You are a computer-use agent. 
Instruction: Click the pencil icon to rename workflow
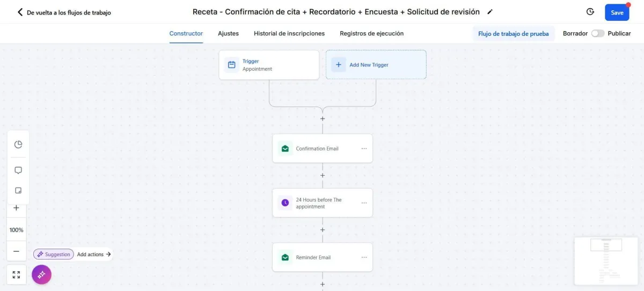coord(489,12)
